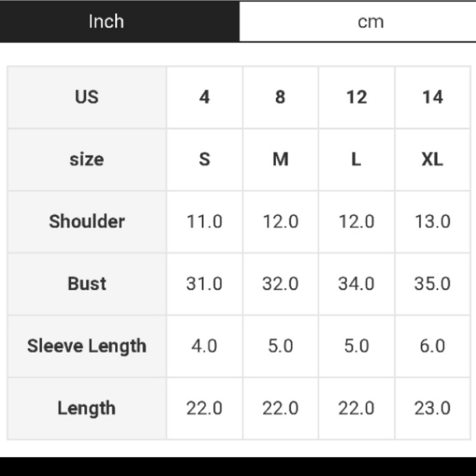Click the 31.0 bust value
This screenshot has width=476, height=476.
[x=204, y=284]
